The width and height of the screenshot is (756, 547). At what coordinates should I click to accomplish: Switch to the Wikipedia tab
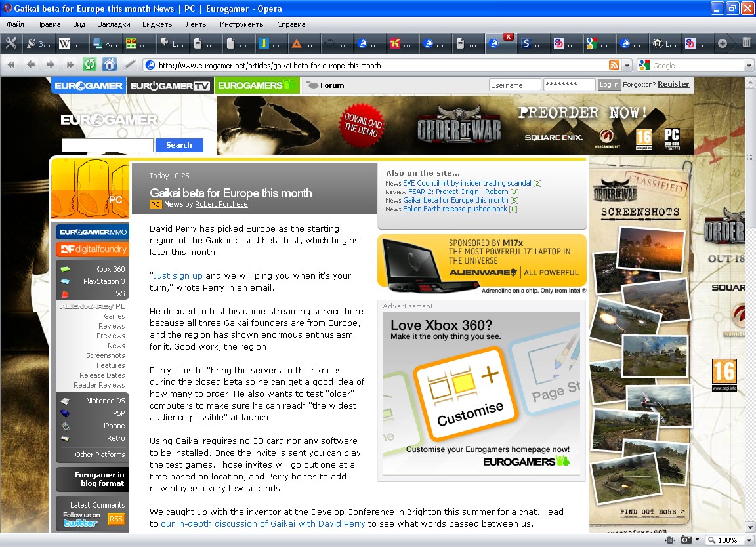[x=70, y=44]
